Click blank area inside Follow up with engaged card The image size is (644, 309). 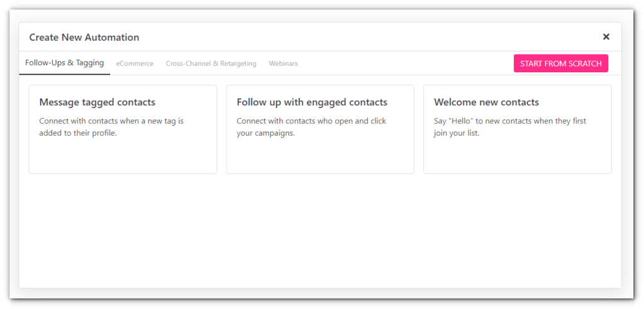(x=320, y=156)
